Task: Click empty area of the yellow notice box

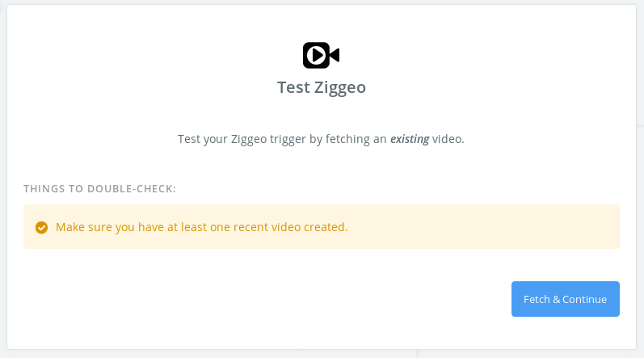Action: click(483, 226)
